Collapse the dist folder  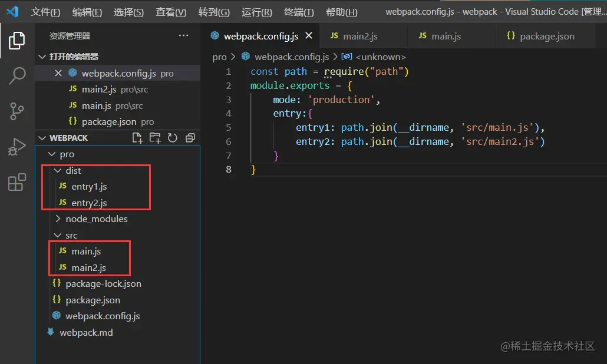[x=118, y=170]
